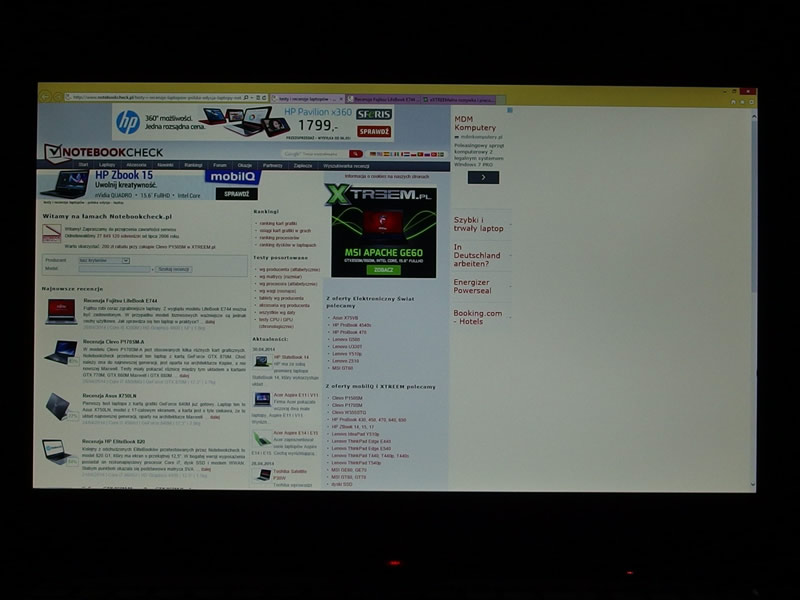Open the browser favorites star icon

click(742, 102)
